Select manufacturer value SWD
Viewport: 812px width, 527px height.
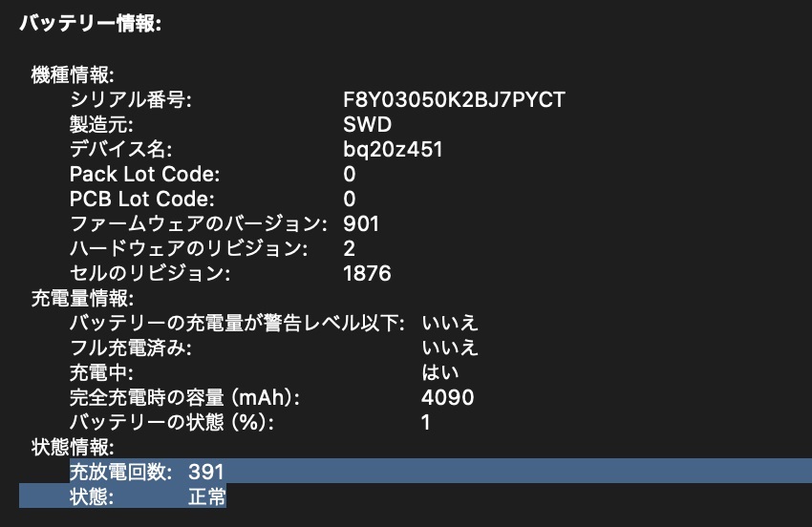pyautogui.click(x=367, y=124)
